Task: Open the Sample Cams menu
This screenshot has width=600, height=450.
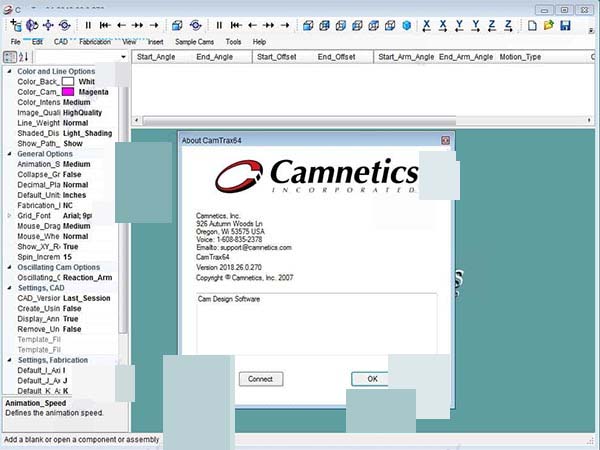Action: 194,42
